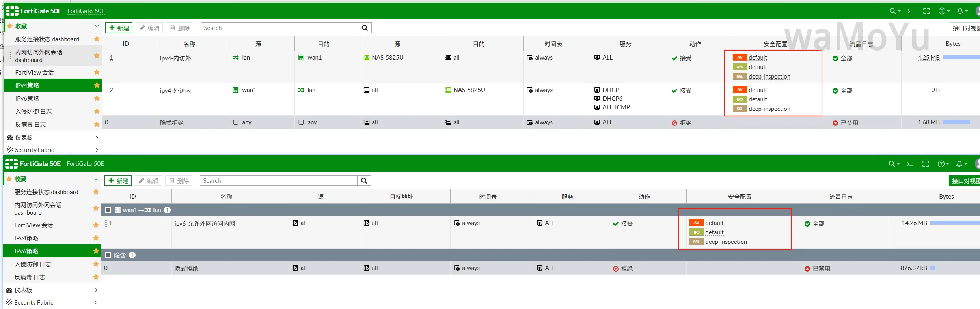Click 删除 button in the IPv4 policy window

(180, 28)
